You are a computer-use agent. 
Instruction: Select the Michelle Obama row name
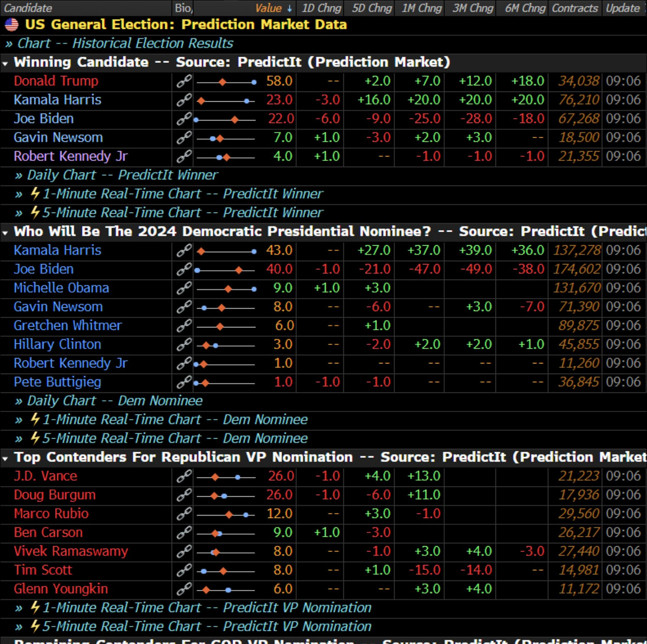tap(61, 288)
